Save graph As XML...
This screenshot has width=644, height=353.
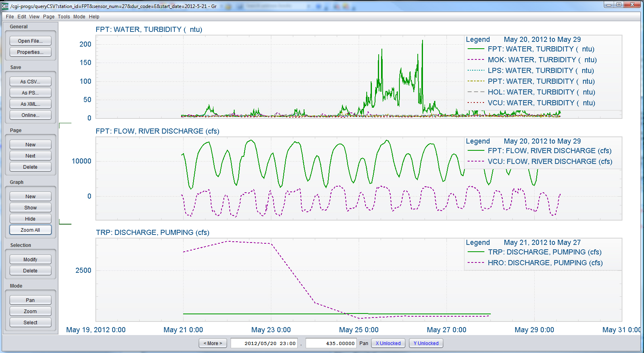click(30, 104)
